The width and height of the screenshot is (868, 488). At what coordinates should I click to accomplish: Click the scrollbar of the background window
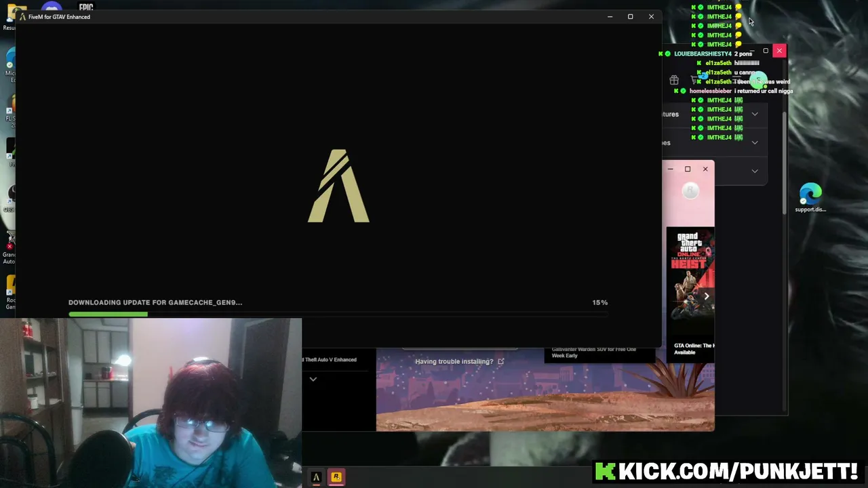point(785,163)
